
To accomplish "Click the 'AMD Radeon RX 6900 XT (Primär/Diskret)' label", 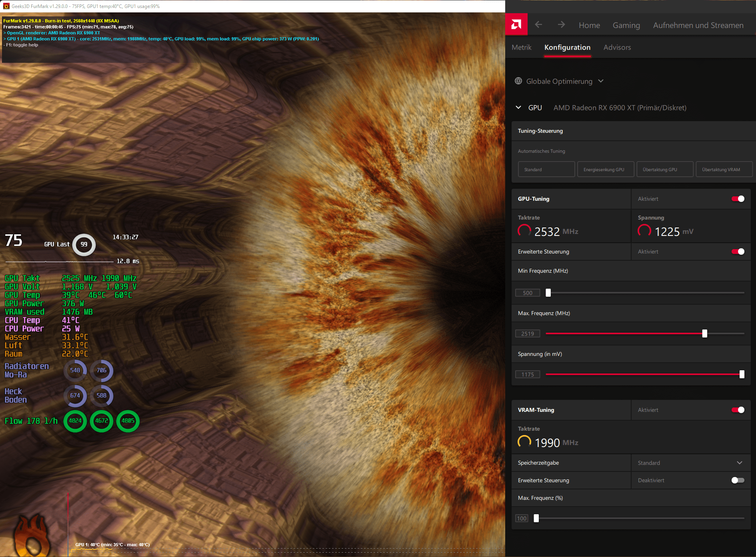I will (620, 108).
